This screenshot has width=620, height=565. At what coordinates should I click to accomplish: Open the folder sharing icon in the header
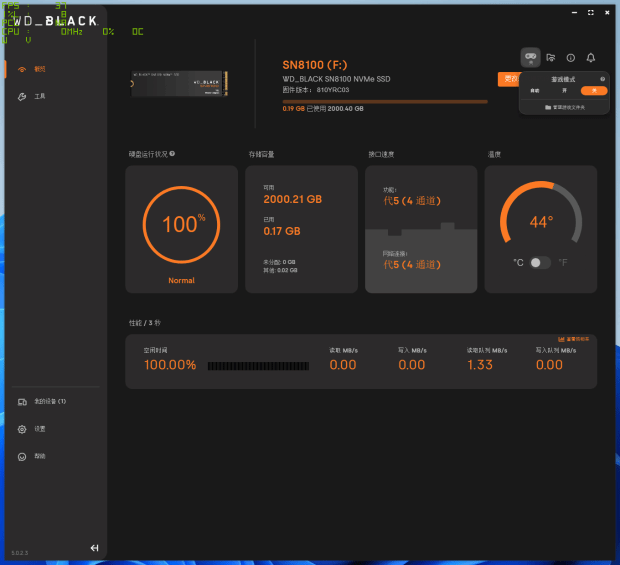coord(550,58)
